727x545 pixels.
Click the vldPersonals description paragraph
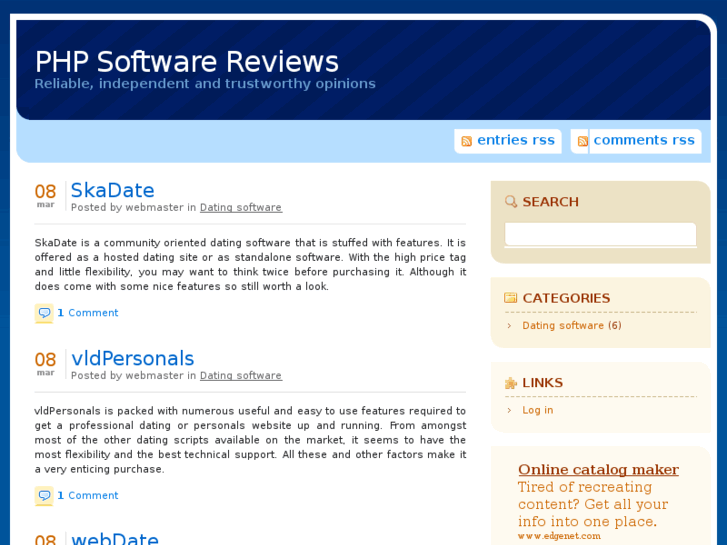click(250, 440)
